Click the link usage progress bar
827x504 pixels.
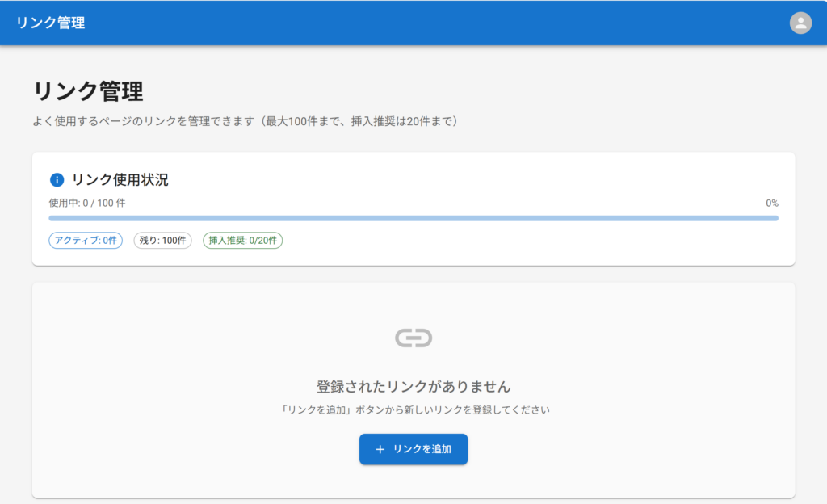[413, 218]
